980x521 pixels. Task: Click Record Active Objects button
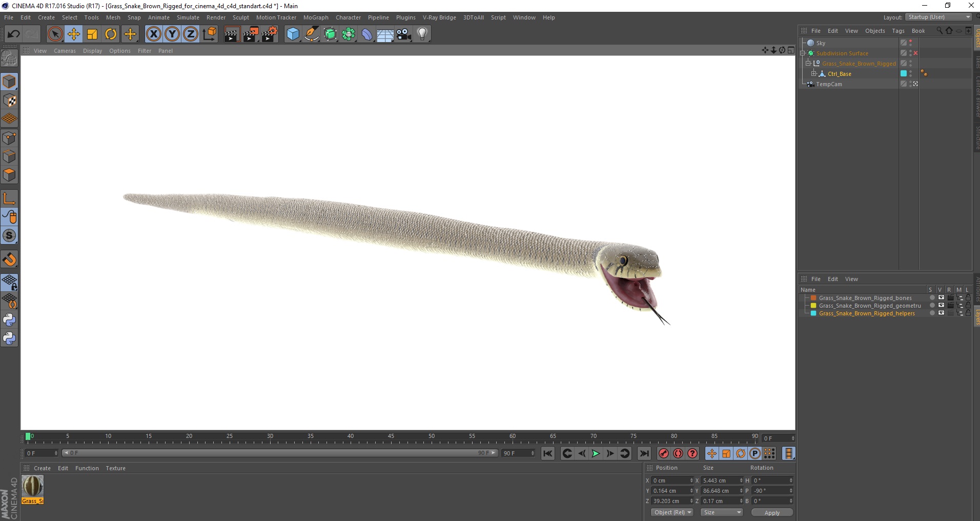point(664,453)
